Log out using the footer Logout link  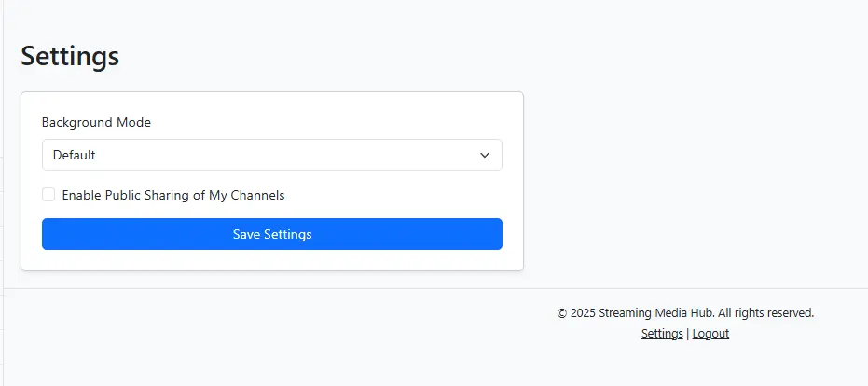(710, 334)
